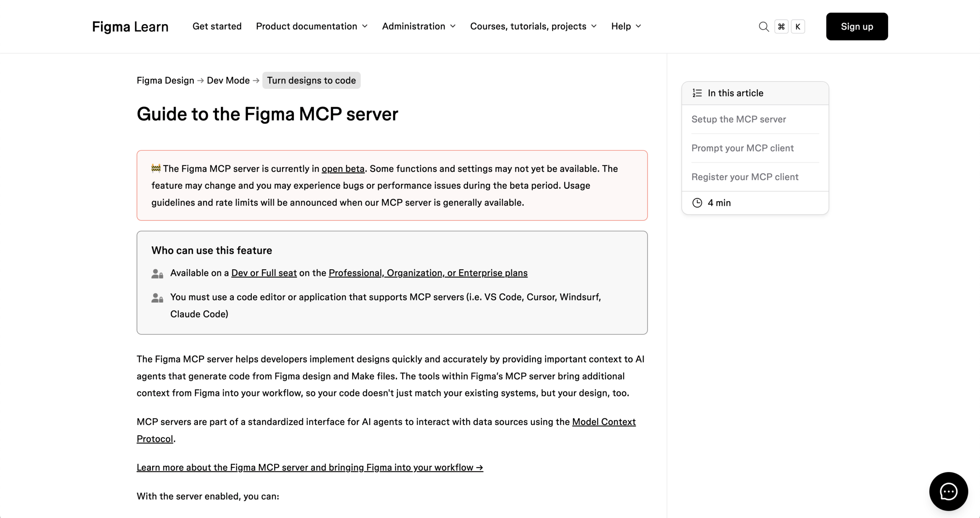
Task: Click the numbered list icon beside In this article
Action: [x=697, y=93]
